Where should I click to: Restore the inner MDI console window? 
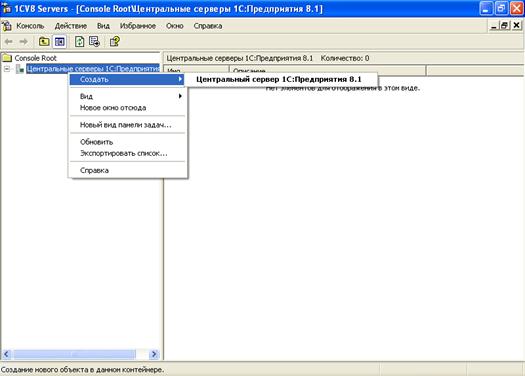(504, 26)
